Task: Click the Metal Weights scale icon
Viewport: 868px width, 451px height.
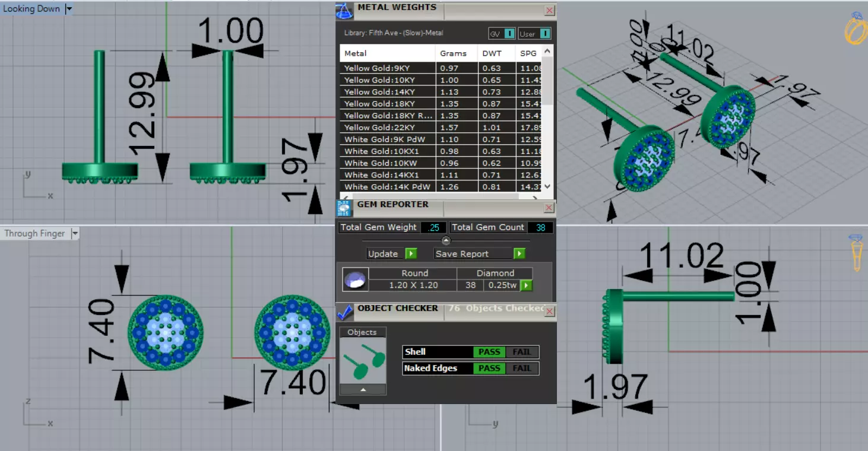Action: click(x=344, y=10)
